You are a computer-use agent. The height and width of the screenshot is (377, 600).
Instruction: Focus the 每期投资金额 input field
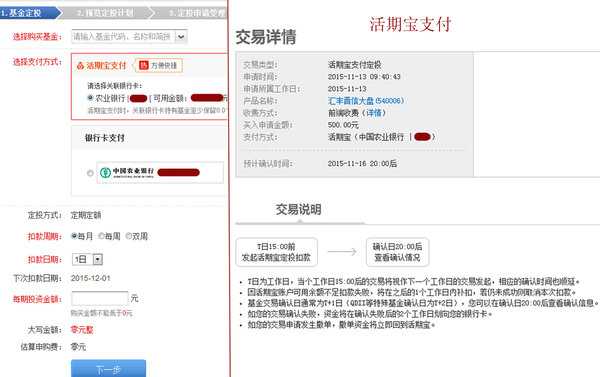(100, 298)
